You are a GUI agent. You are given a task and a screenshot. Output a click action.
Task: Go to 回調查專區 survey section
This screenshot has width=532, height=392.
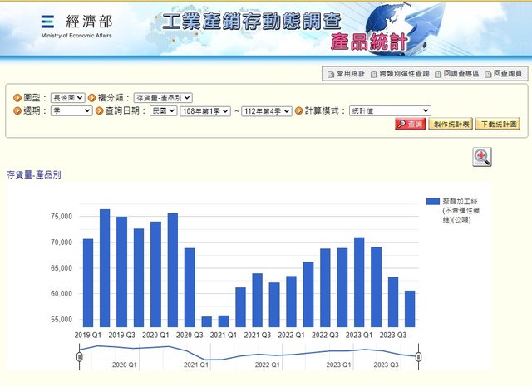456,74
